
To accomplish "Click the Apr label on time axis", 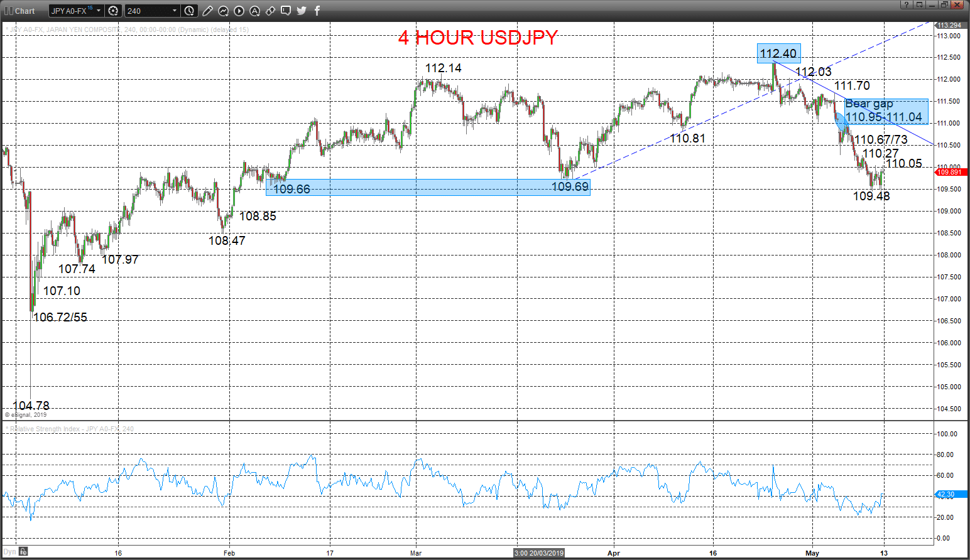I will coord(614,553).
